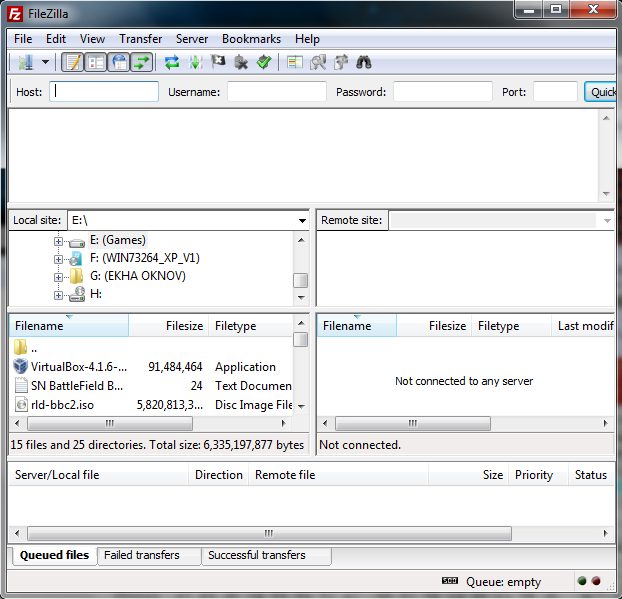Toggle message log display
This screenshot has width=622, height=599.
73,62
